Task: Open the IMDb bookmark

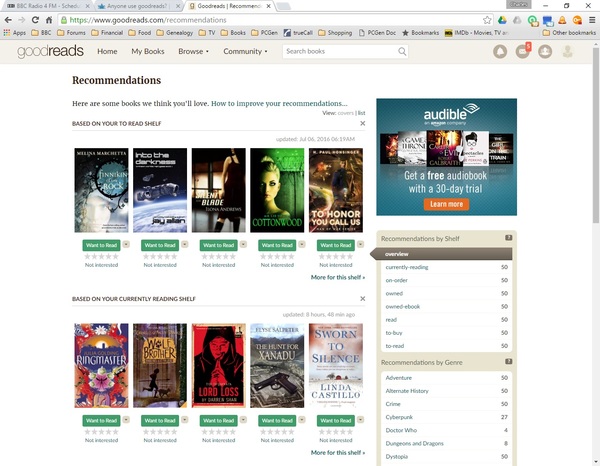Action: 476,33
